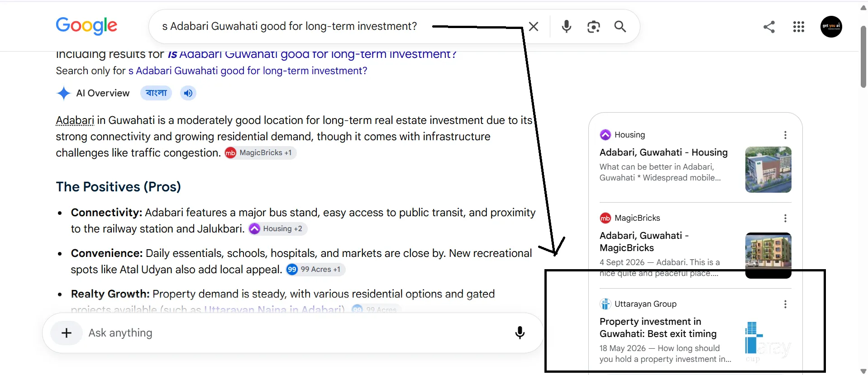Open the Google account profile avatar
Screen dimensions: 868x375
pos(831,27)
